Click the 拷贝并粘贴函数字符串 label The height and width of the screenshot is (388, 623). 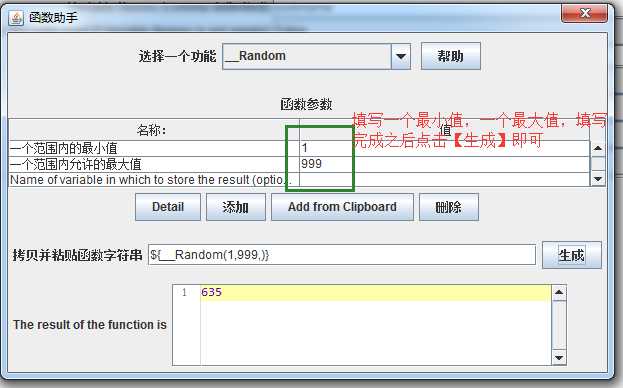tap(77, 255)
